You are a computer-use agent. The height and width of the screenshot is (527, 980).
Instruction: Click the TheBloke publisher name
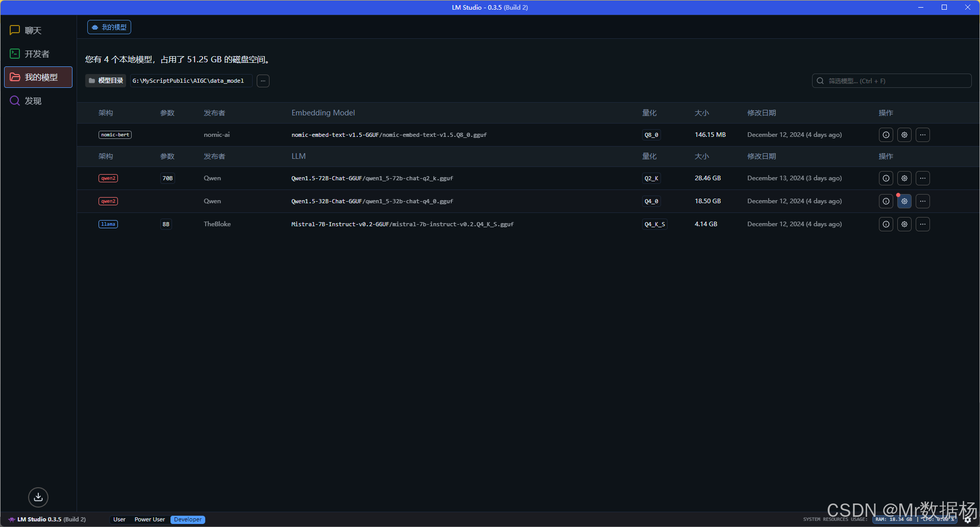click(x=217, y=224)
